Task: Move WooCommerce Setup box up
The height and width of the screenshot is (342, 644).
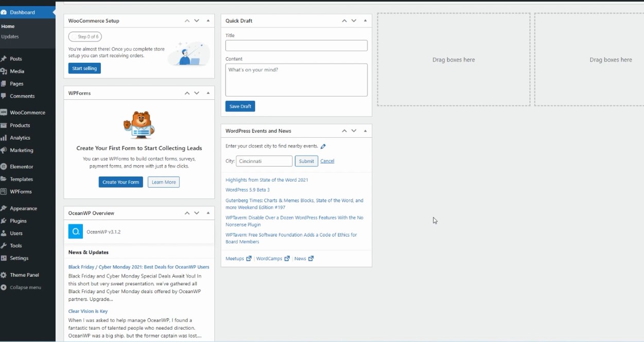Action: (x=187, y=21)
